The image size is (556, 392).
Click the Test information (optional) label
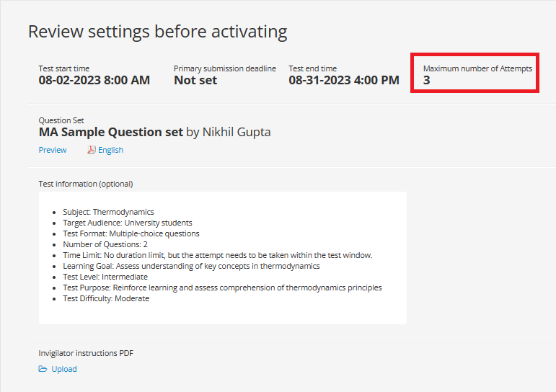click(x=86, y=184)
